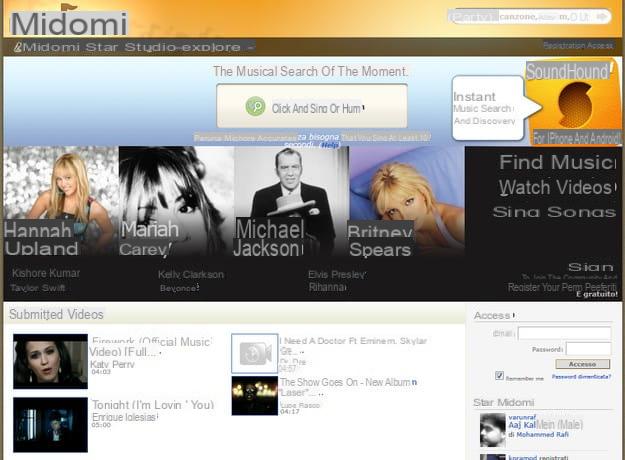625x460 pixels.
Task: Open the Mariah Carey artist photo
Action: [x=176, y=201]
